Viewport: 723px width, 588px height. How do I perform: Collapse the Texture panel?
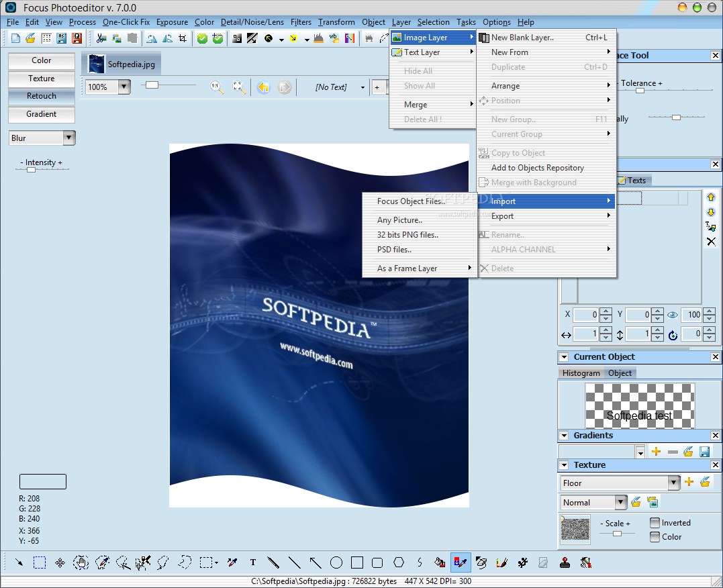tap(563, 465)
